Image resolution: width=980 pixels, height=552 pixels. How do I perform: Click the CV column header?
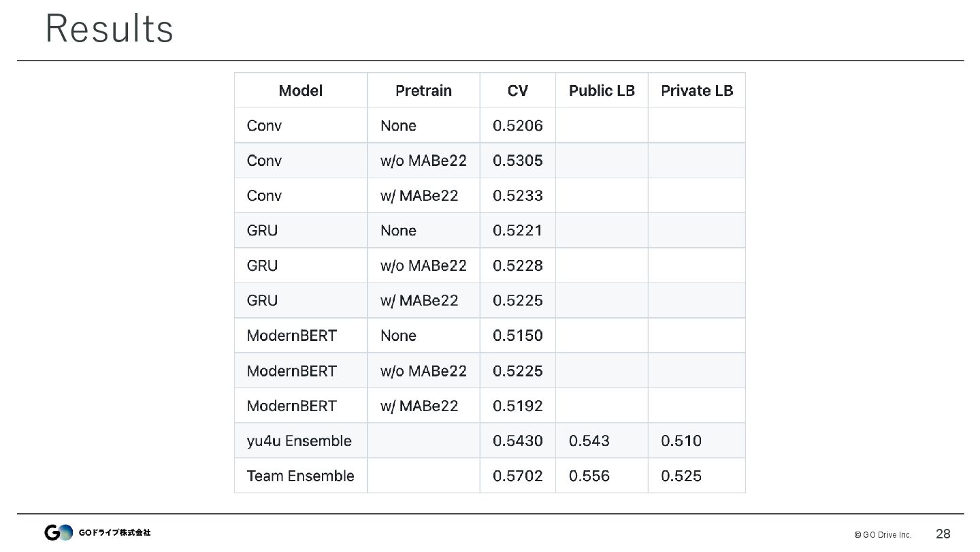(x=517, y=91)
